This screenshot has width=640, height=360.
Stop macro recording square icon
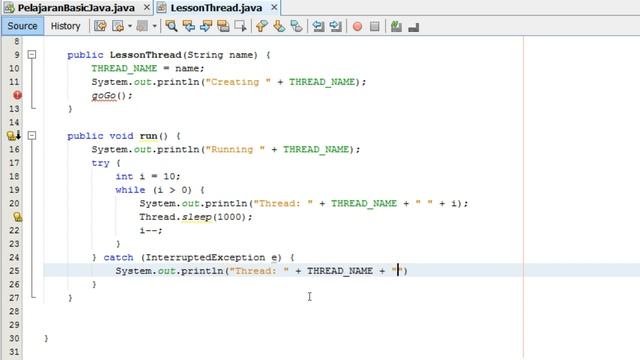coord(374,27)
